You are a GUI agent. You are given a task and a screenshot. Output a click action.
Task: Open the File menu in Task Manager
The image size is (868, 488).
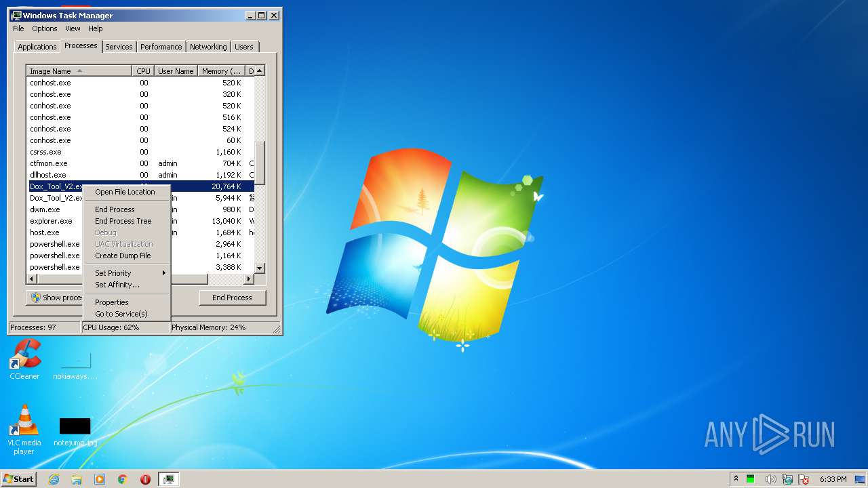[18, 28]
